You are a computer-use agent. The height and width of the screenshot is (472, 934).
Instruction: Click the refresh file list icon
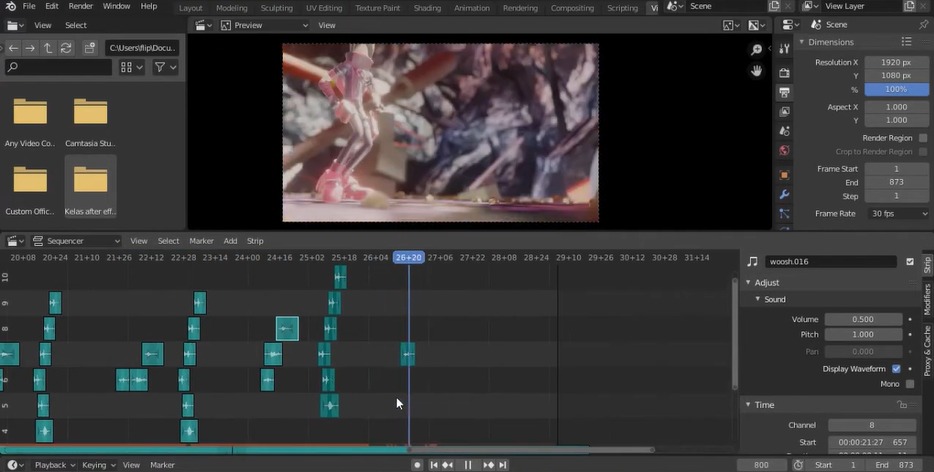[x=66, y=47]
